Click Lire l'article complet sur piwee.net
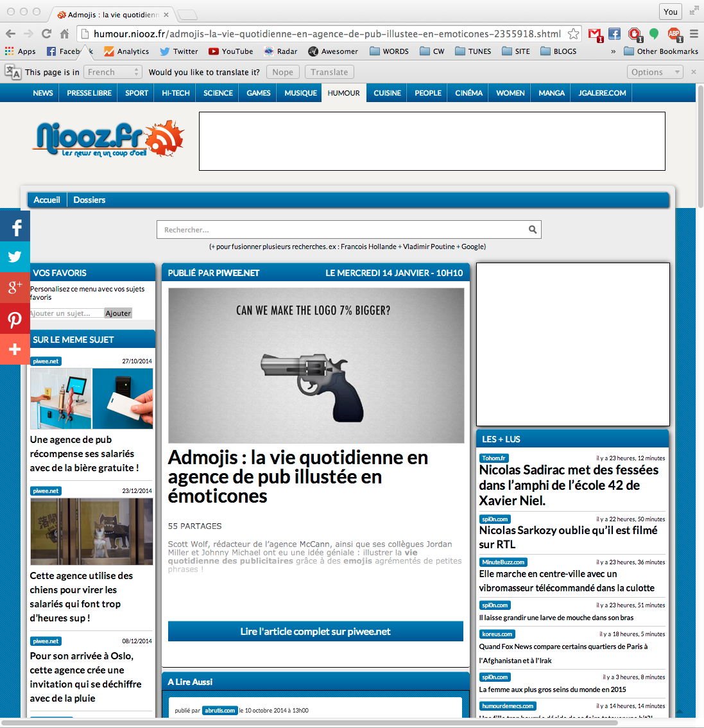This screenshot has height=728, width=704. click(x=316, y=632)
